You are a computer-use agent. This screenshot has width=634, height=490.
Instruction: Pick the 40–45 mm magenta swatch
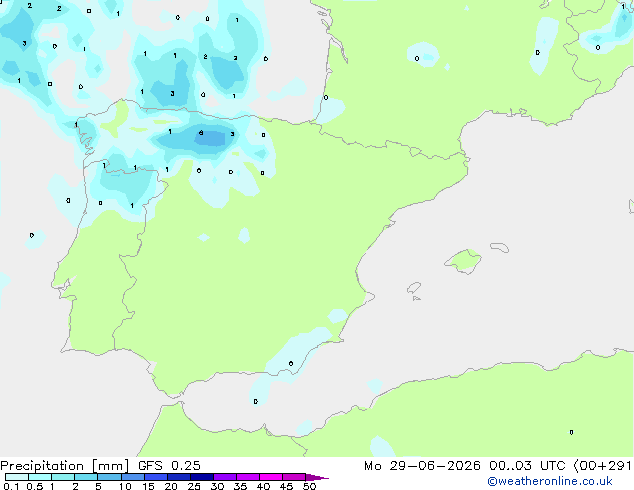(271, 477)
